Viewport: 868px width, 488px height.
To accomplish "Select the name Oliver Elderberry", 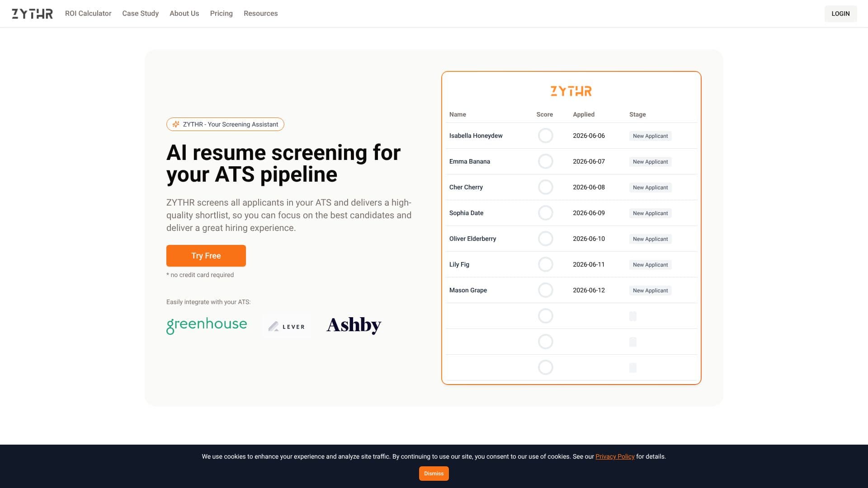I will [x=472, y=239].
